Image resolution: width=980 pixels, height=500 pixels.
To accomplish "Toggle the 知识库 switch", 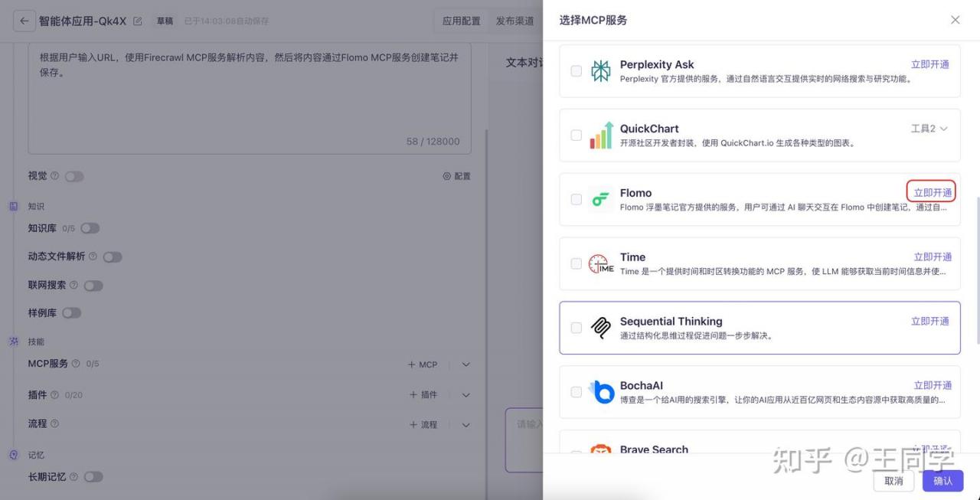I will (90, 228).
